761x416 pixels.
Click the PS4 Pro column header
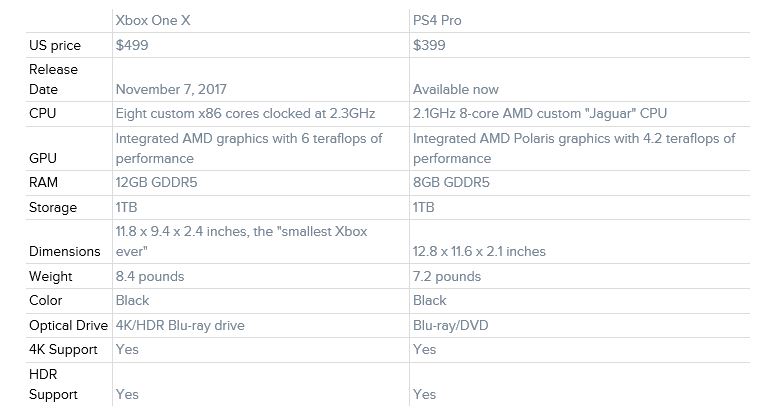point(437,20)
